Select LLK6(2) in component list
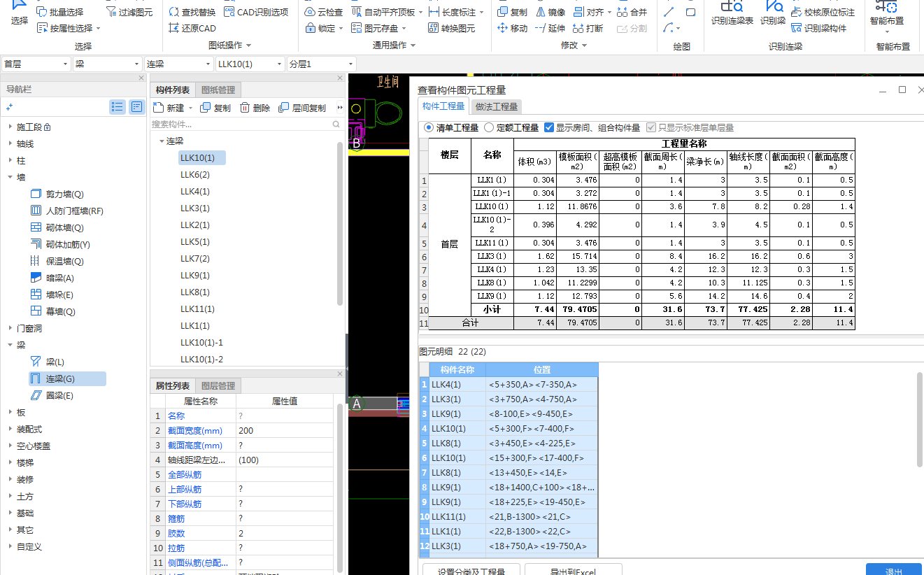 (195, 174)
